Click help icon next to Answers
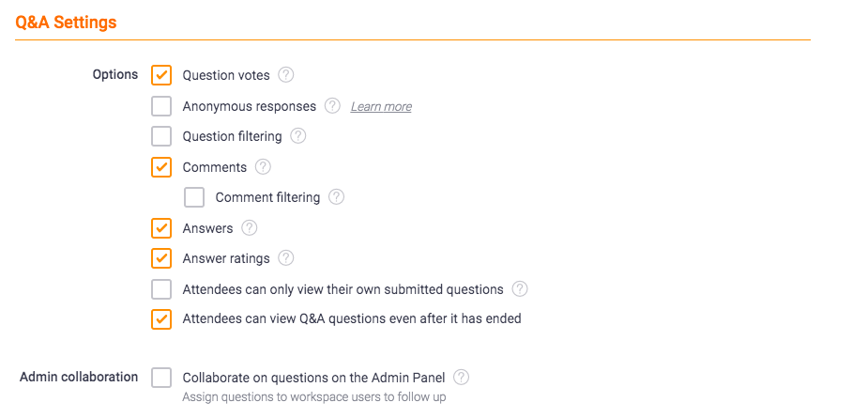Screen dimensions: 868x418 (250, 228)
